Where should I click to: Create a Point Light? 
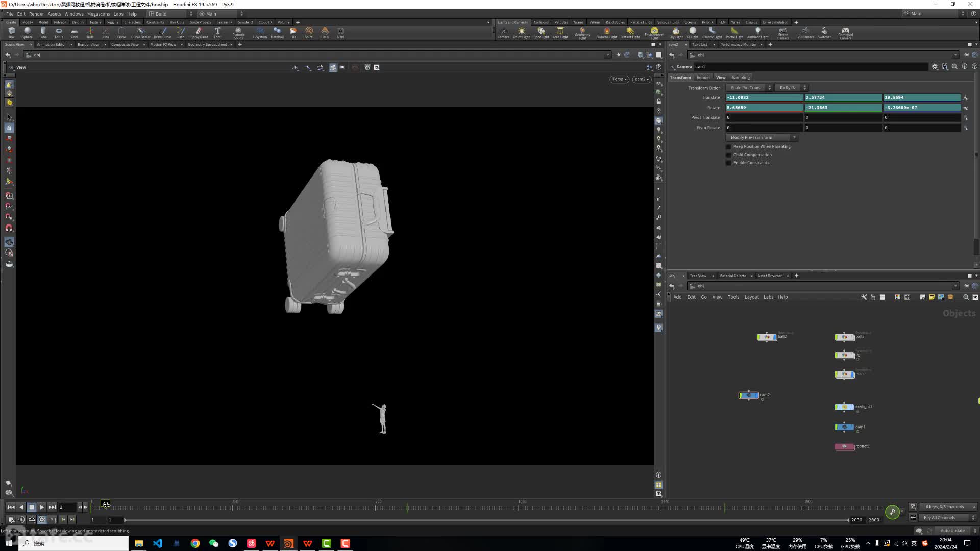[x=521, y=33]
